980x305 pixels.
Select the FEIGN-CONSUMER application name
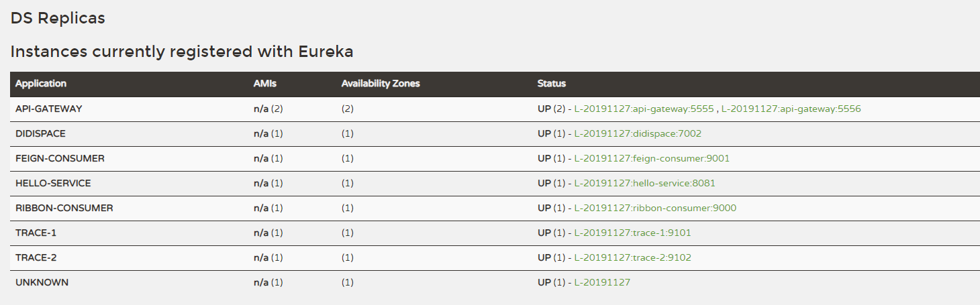point(60,158)
